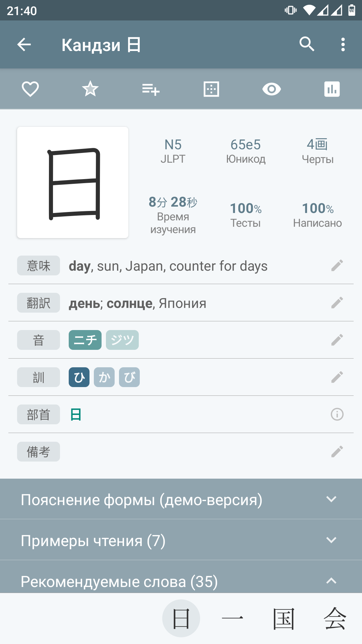Tap the back arrow in header
The image size is (362, 644).
24,45
